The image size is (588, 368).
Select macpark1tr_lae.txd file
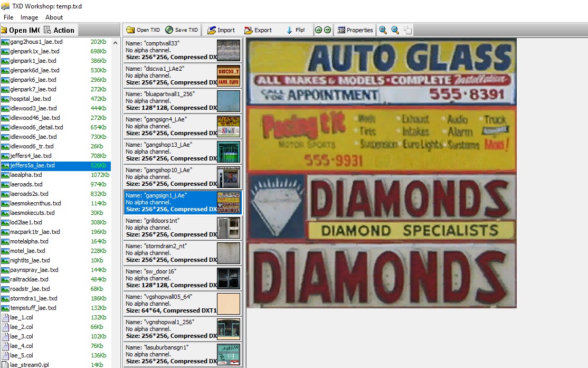point(55,232)
